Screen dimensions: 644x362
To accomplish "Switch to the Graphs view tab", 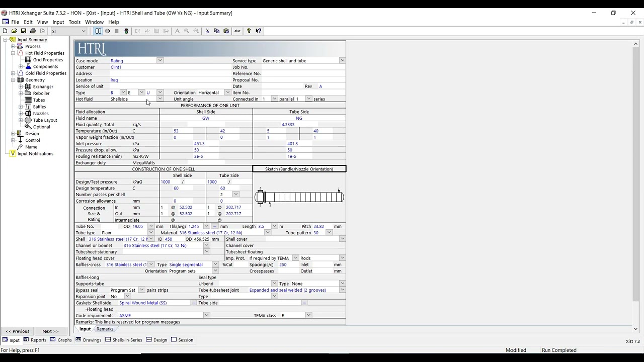I will click(x=61, y=340).
